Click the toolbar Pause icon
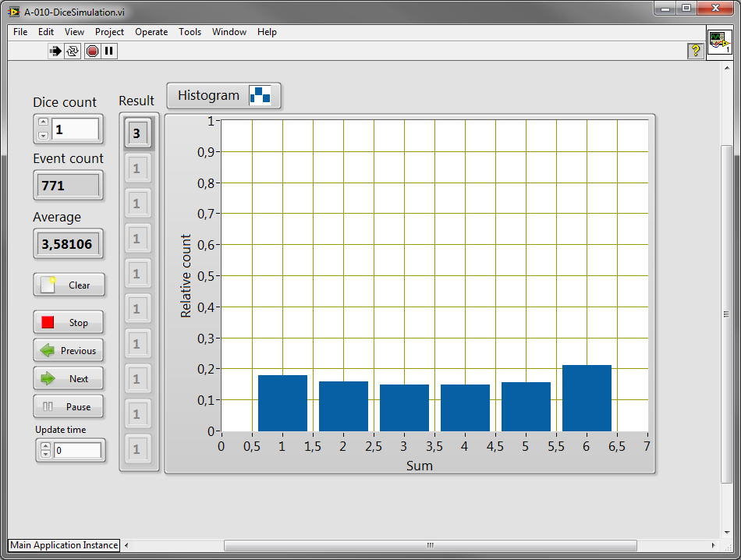The image size is (741, 560). 109,51
